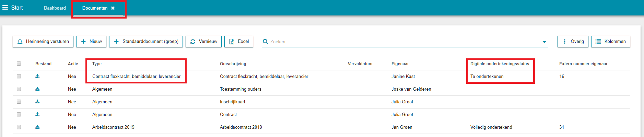Sort by the Vervaldatum column header
Image resolution: width=644 pixels, height=137 pixels.
pos(360,64)
